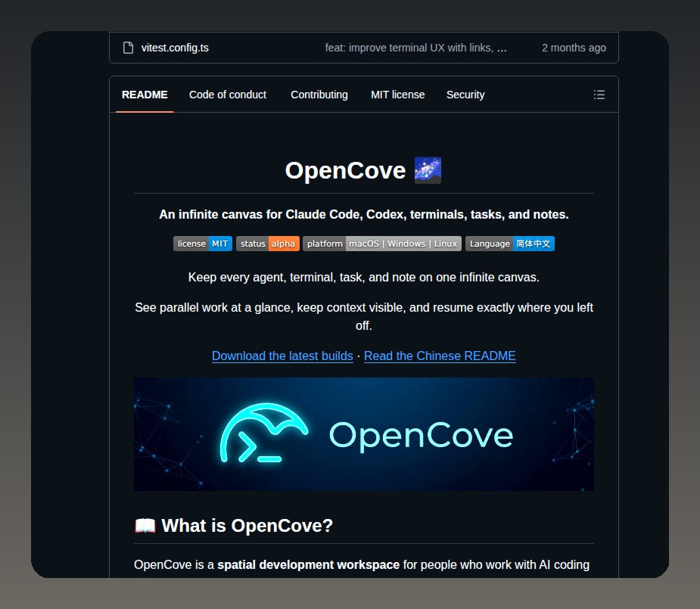Click the galaxy emoji next to OpenCove title

[428, 170]
